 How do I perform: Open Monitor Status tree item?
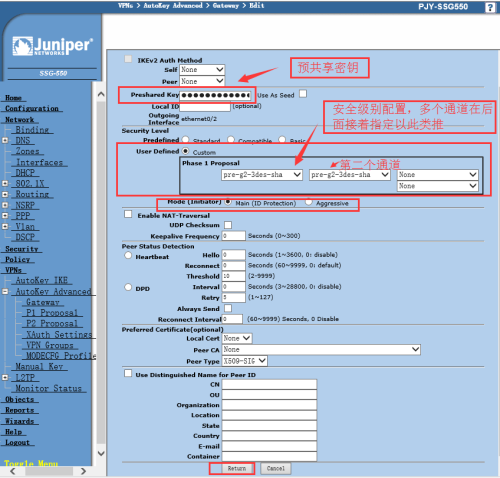[48, 388]
